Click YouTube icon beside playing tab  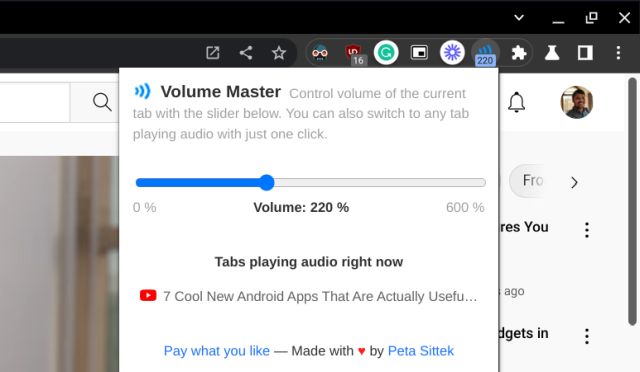[x=148, y=295]
